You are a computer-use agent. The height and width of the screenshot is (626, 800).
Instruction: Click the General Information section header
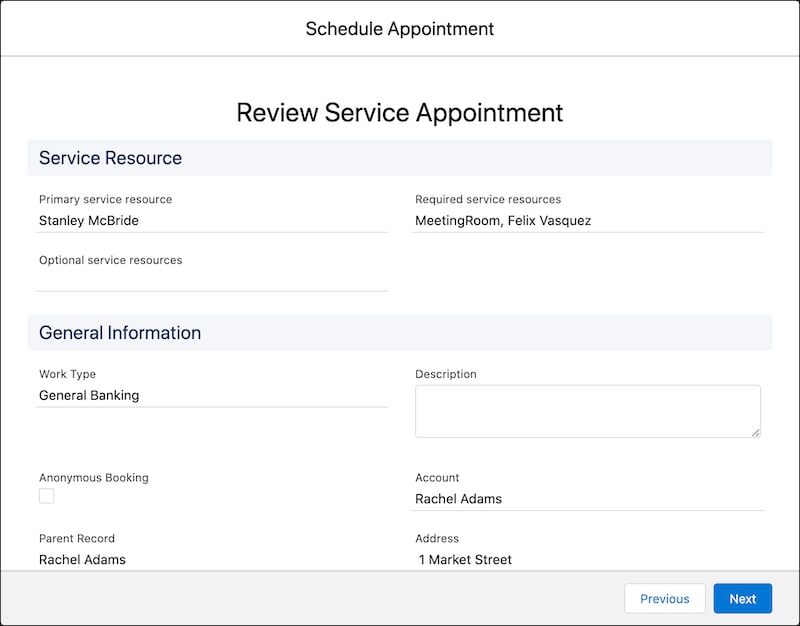[400, 333]
